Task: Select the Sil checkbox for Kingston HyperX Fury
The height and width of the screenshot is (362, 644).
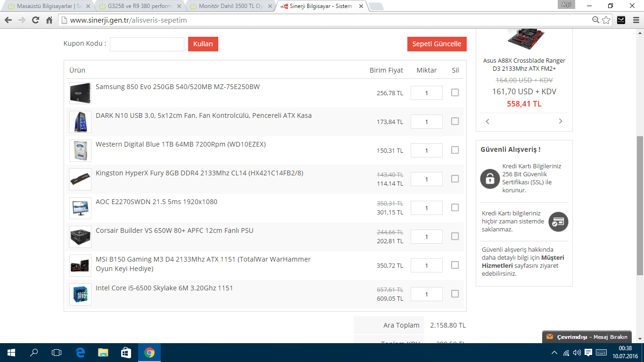Action: (455, 179)
